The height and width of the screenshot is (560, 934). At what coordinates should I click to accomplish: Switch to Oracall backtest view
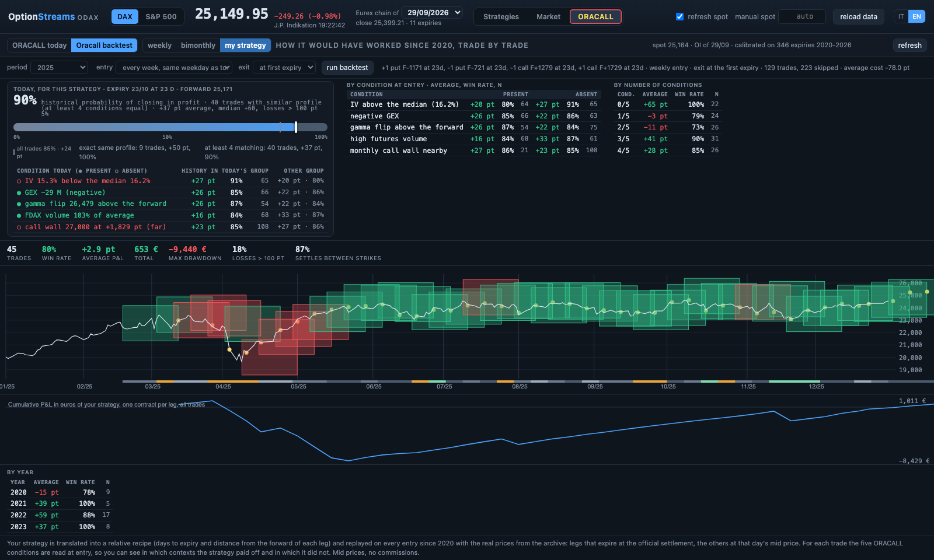pos(104,45)
